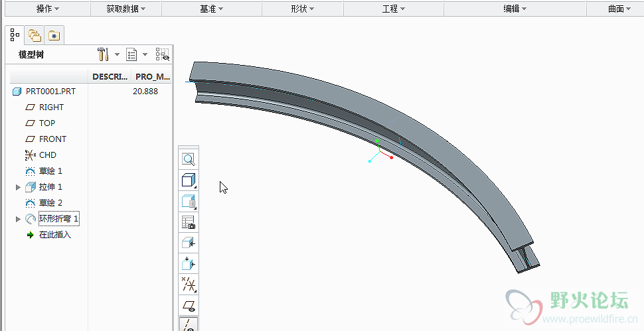The image size is (644, 331).
Task: Click the DESCRI... column header
Action: tap(110, 77)
